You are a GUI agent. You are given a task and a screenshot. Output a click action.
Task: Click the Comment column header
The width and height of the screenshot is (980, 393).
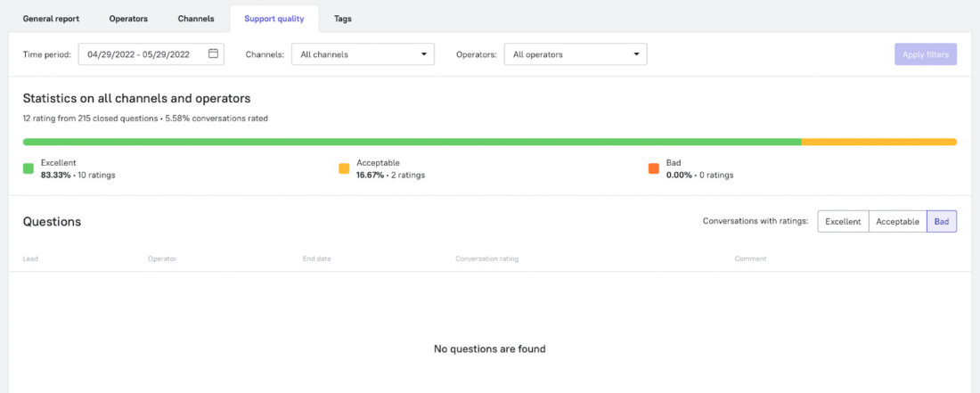[x=750, y=258]
